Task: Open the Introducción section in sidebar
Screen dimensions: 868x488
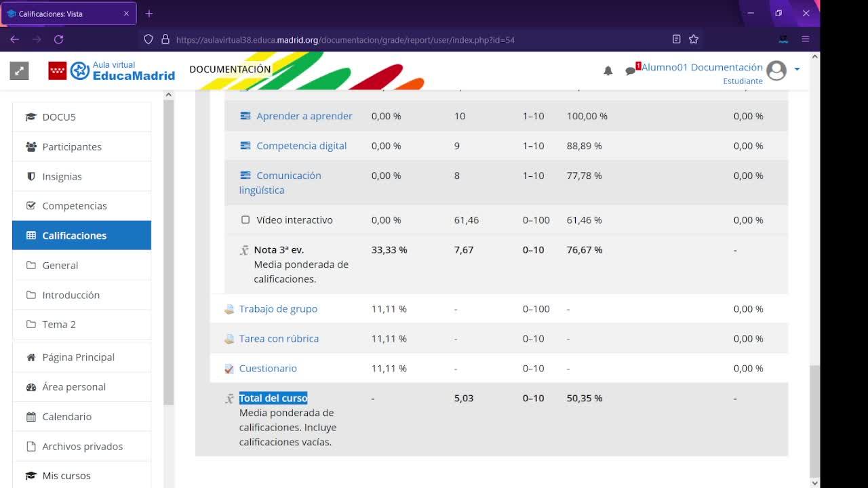Action: click(81, 295)
